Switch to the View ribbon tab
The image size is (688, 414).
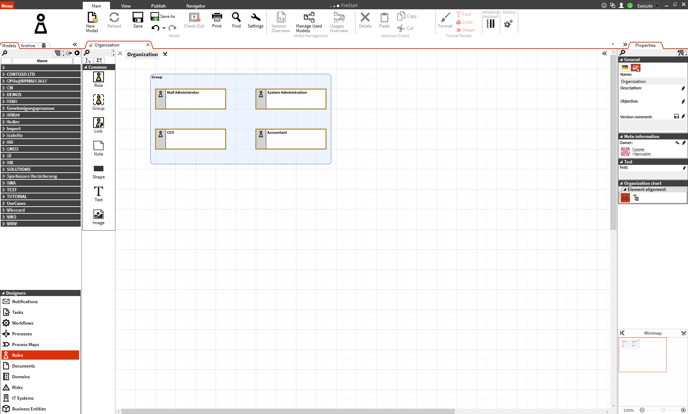(126, 6)
